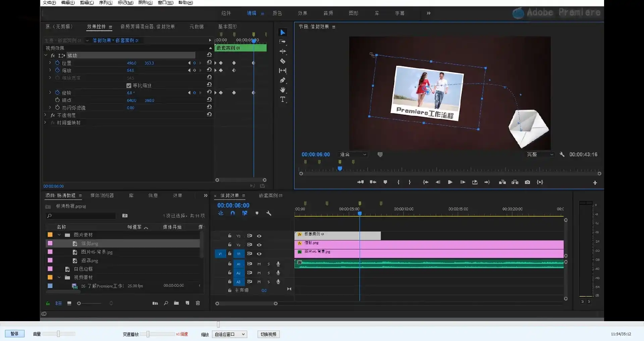Click the 暂停 button
The image size is (644, 341).
(14, 334)
